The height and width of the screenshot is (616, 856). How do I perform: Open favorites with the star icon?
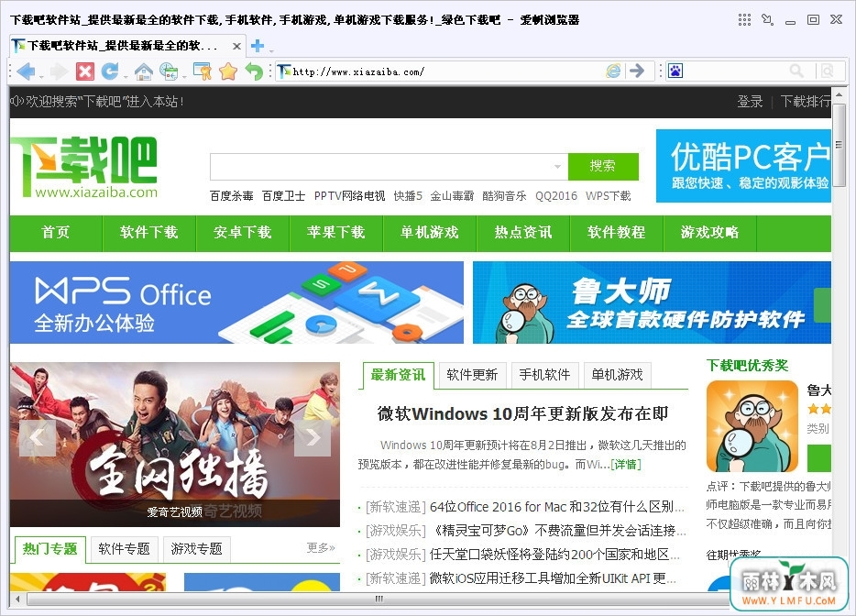pyautogui.click(x=228, y=71)
